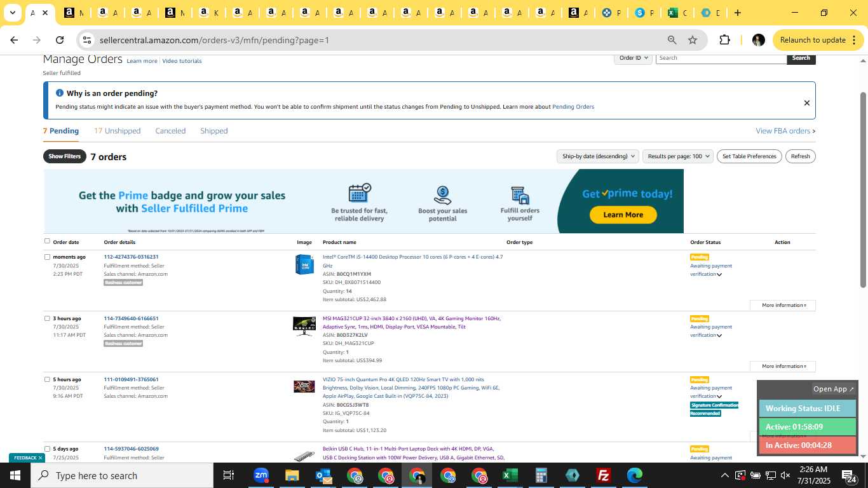
Task: Open Task View on the taskbar
Action: pyautogui.click(x=229, y=475)
